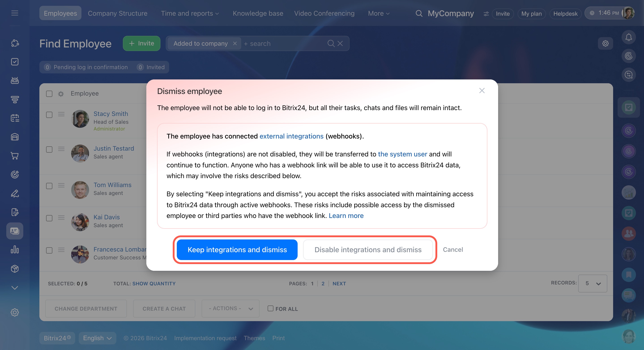Open the shopping cart sidebar icon
Screen dimensions: 644x350
(x=15, y=156)
